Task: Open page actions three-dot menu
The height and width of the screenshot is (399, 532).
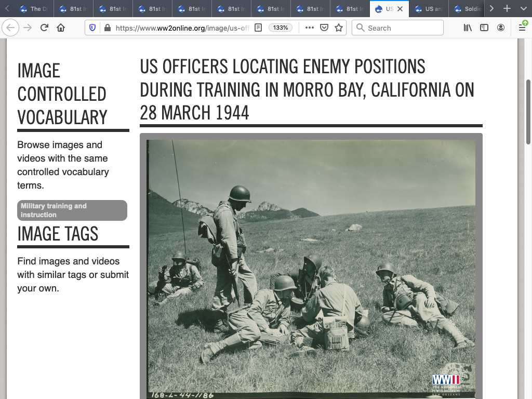Action: 310,28
